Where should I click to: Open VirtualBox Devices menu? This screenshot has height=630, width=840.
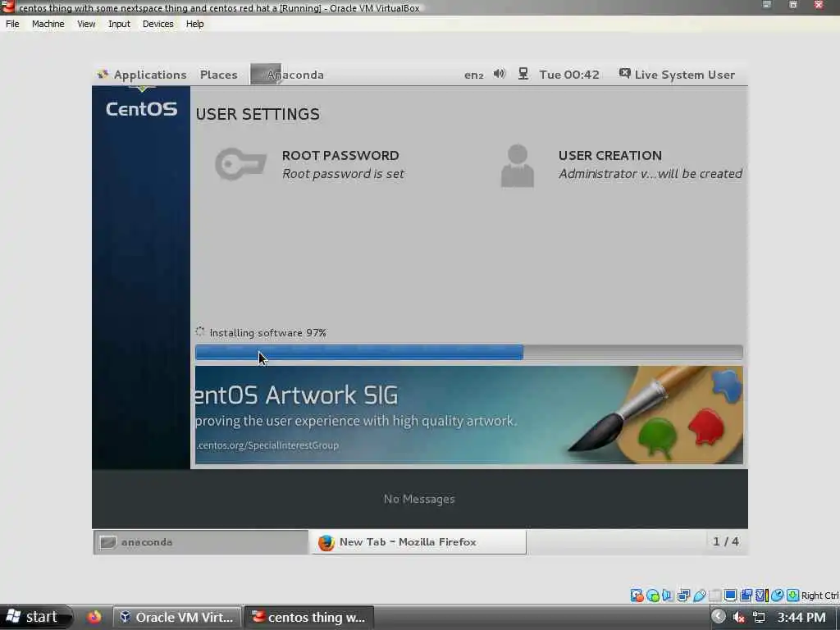(x=158, y=24)
